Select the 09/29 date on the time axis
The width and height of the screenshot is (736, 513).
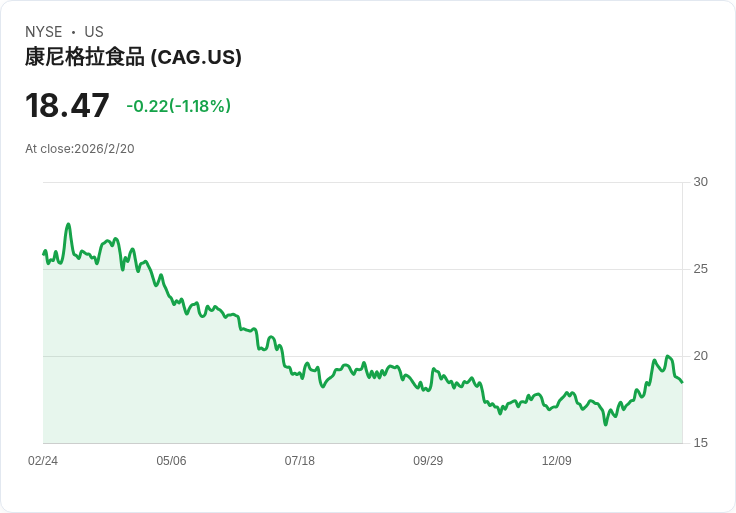click(428, 461)
